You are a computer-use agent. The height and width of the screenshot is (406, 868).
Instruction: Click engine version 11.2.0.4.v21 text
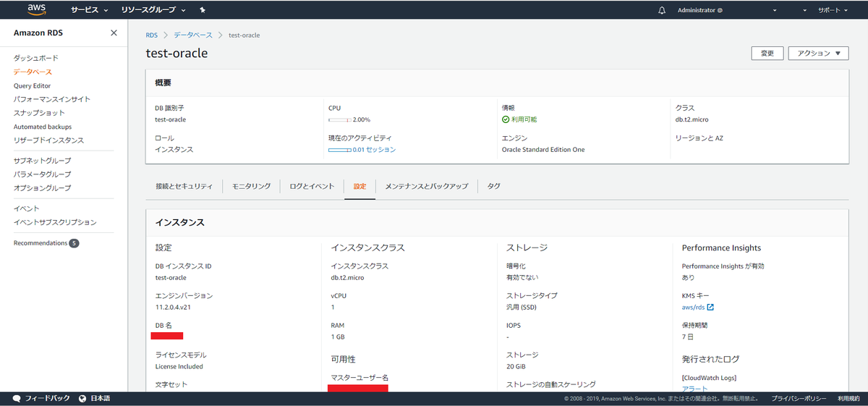(173, 307)
